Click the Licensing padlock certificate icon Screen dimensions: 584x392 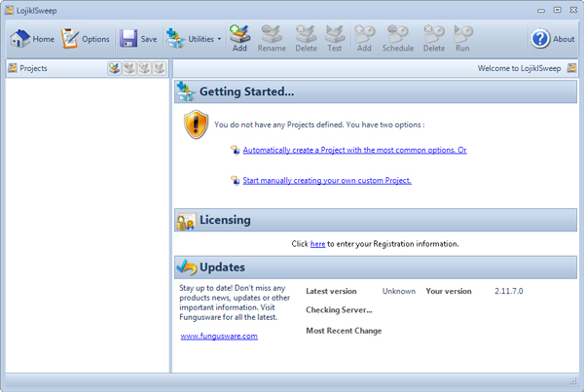[186, 221]
